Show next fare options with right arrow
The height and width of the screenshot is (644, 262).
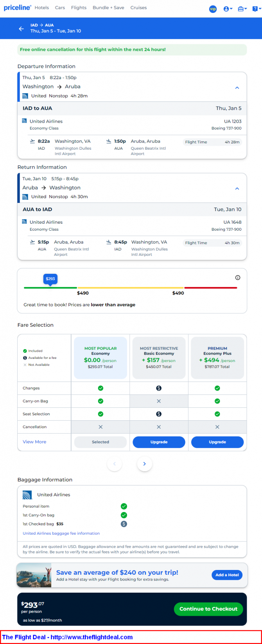[x=144, y=464]
